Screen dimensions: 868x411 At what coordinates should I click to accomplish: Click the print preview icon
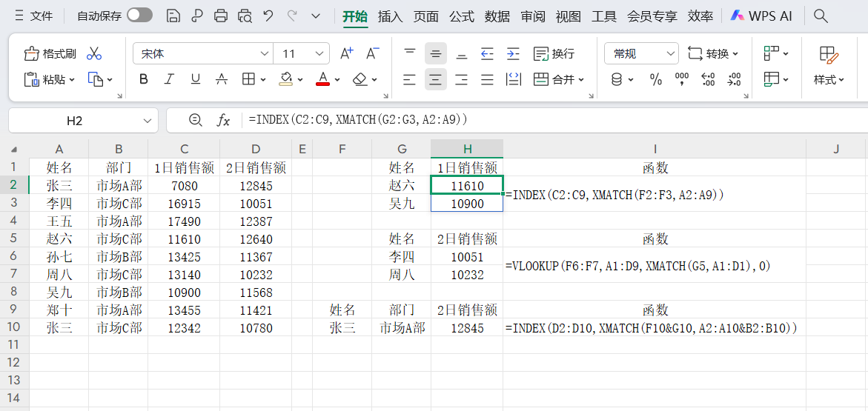(245, 16)
